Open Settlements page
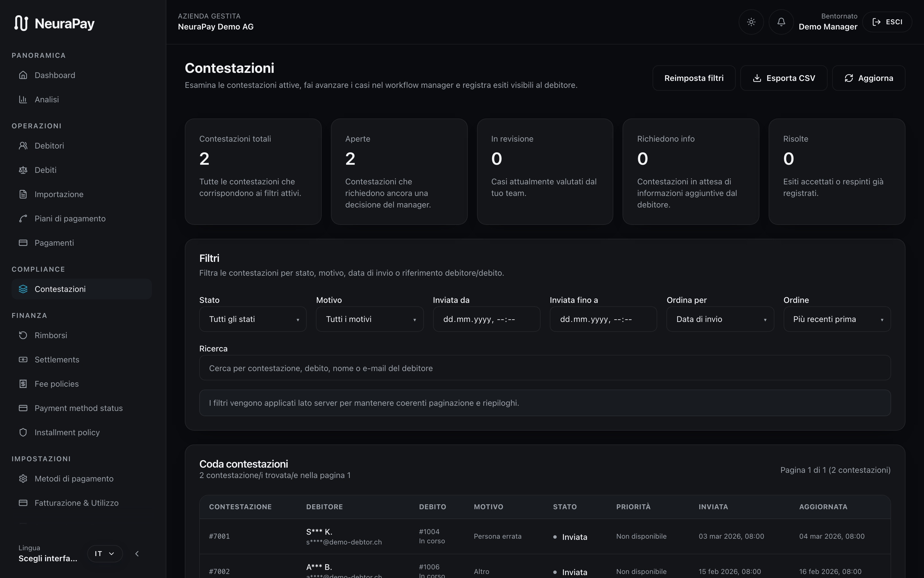Screen dimensions: 924x578 [x=82, y=360]
